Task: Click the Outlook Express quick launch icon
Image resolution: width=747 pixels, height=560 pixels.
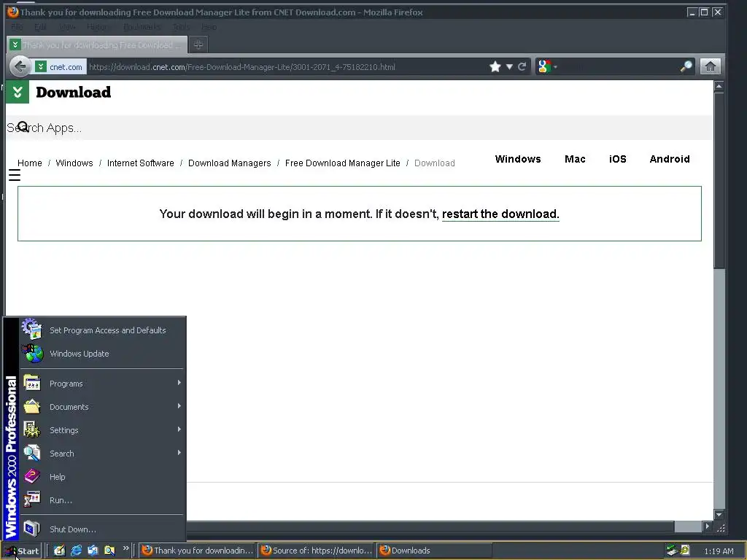Action: [x=93, y=551]
